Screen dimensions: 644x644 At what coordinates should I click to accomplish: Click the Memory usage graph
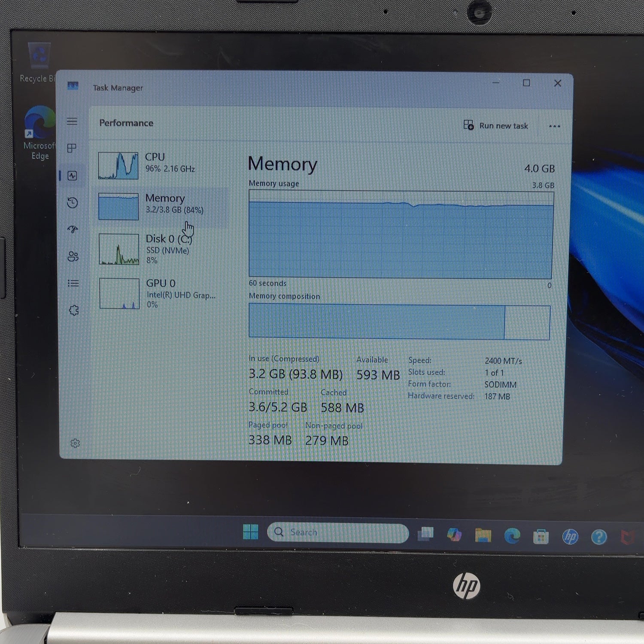tap(401, 235)
